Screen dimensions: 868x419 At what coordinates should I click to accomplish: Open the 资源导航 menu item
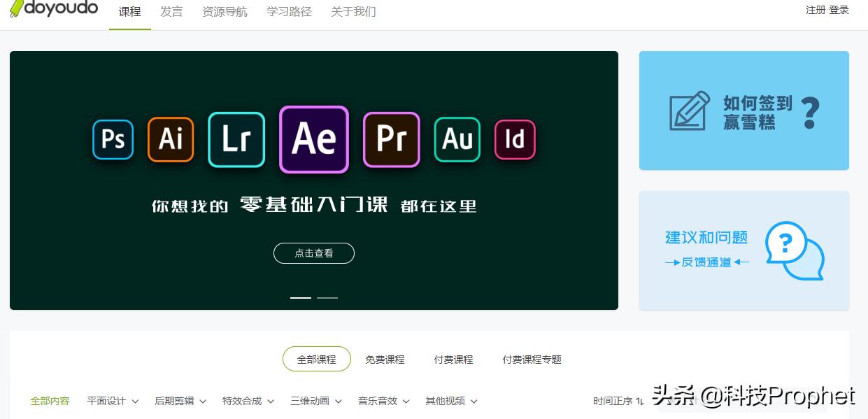click(x=225, y=11)
